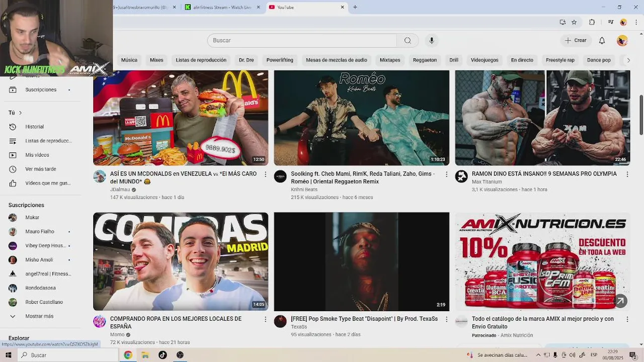Close the alinfitness Stream tab

259,7
